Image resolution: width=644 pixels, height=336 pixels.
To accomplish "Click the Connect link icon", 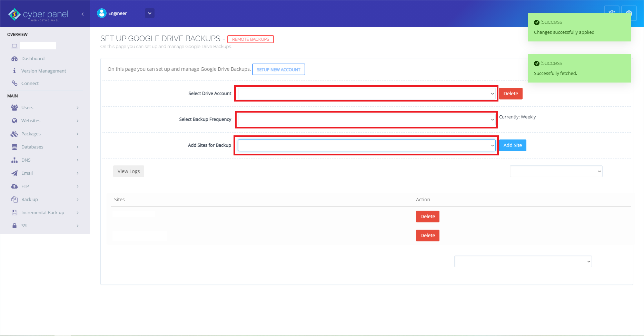I will tap(14, 83).
